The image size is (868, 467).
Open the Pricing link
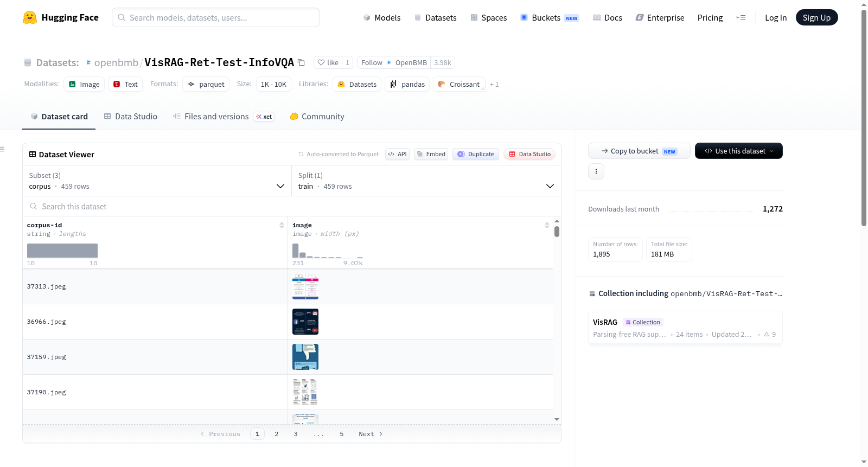pyautogui.click(x=710, y=17)
